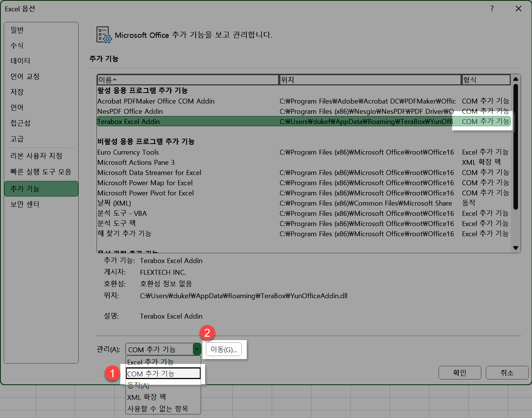Select Microsoft Power Pivot for Excel

click(x=303, y=193)
